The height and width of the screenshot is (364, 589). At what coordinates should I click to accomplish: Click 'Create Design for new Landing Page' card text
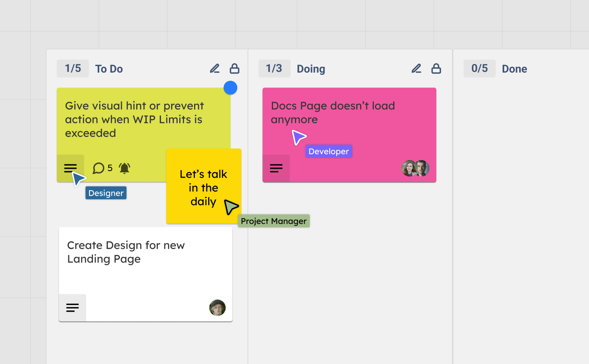126,252
